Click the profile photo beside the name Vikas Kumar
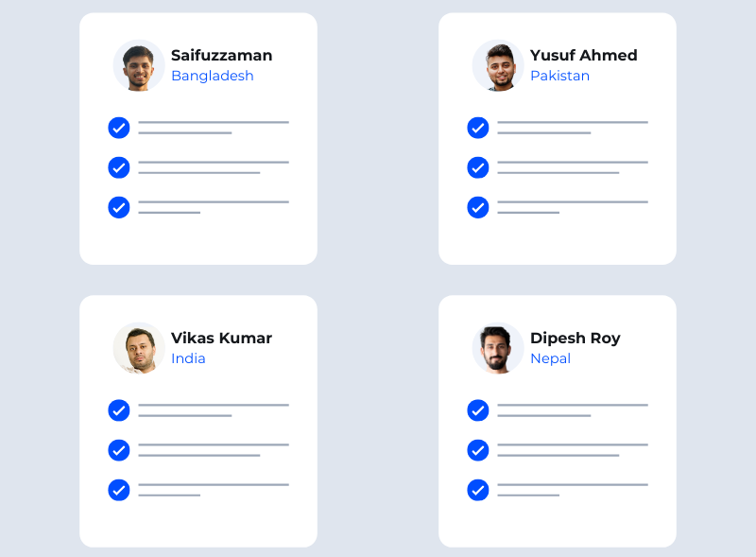 (139, 348)
